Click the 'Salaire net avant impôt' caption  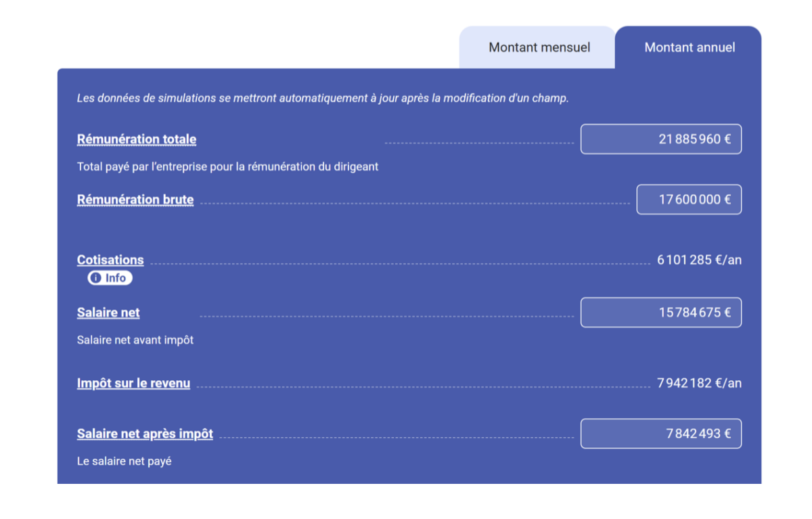point(135,340)
